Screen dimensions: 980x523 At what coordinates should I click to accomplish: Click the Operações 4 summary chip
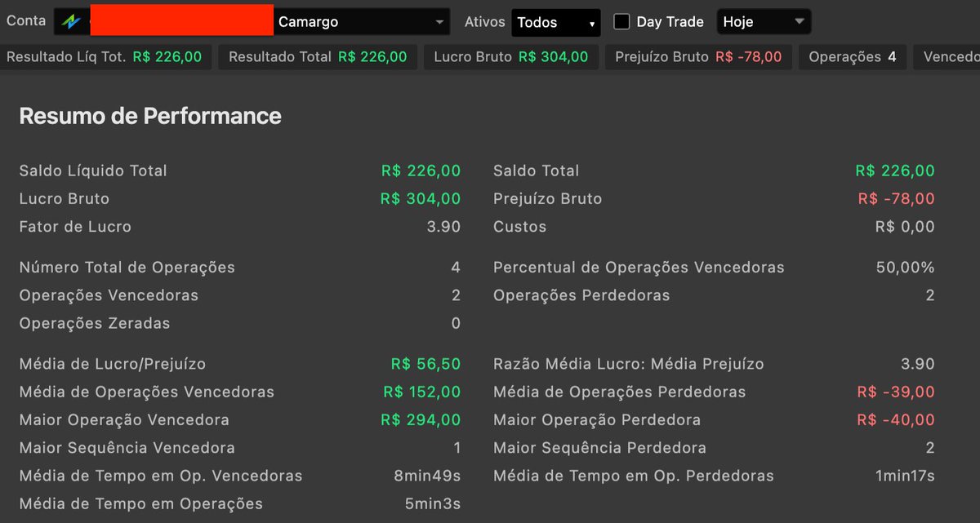click(853, 57)
